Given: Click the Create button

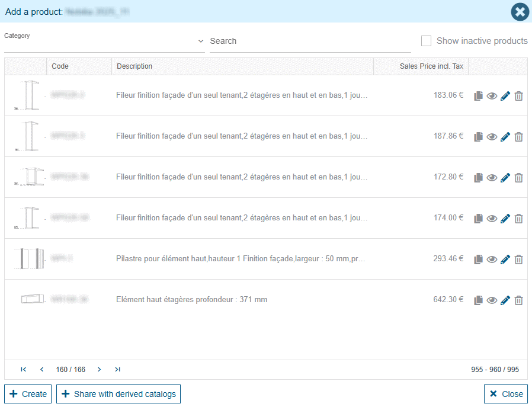Looking at the screenshot, I should (28, 394).
